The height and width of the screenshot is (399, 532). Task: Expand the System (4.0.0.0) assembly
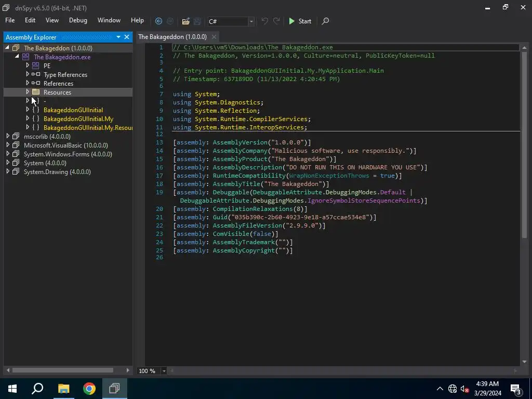pyautogui.click(x=7, y=162)
